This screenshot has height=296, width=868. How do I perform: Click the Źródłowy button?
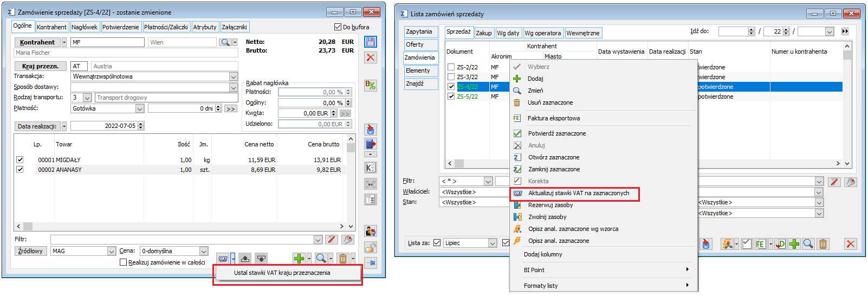coord(30,251)
